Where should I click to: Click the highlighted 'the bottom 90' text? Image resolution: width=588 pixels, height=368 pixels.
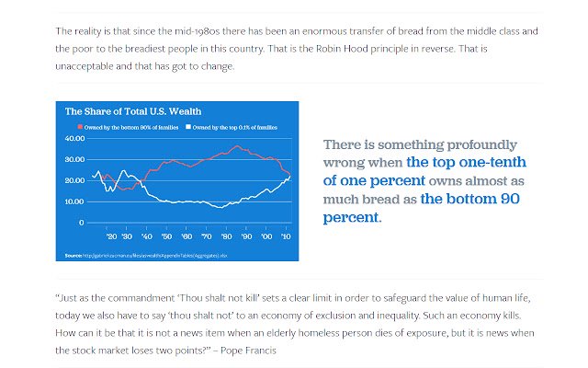pyautogui.click(x=469, y=199)
